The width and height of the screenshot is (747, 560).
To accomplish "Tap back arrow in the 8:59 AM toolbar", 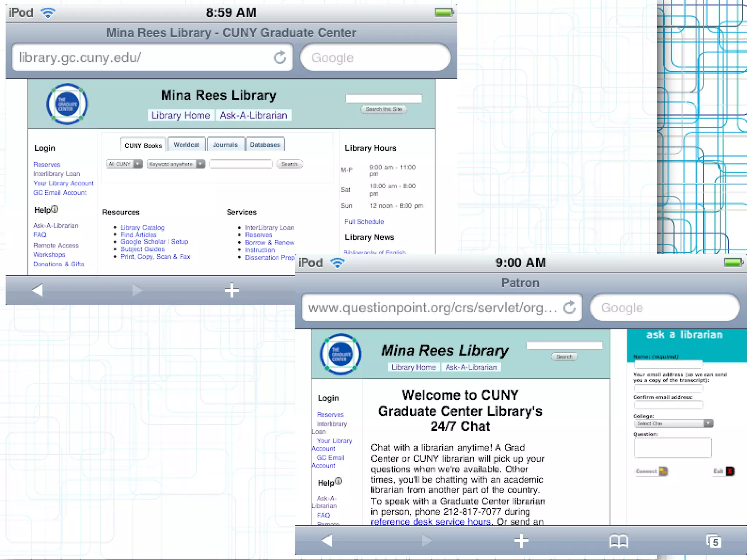I will tap(38, 290).
